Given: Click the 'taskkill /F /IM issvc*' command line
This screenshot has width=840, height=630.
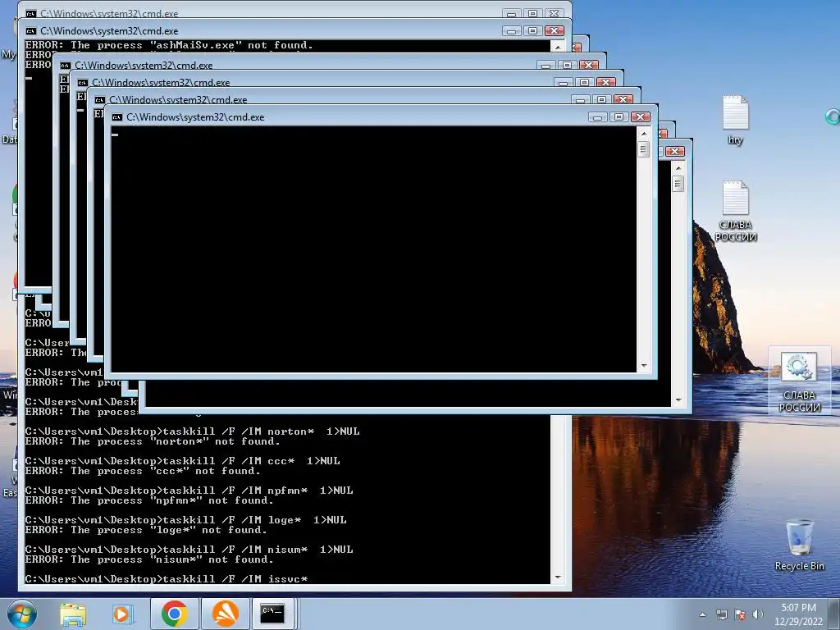Looking at the screenshot, I should coord(167,578).
